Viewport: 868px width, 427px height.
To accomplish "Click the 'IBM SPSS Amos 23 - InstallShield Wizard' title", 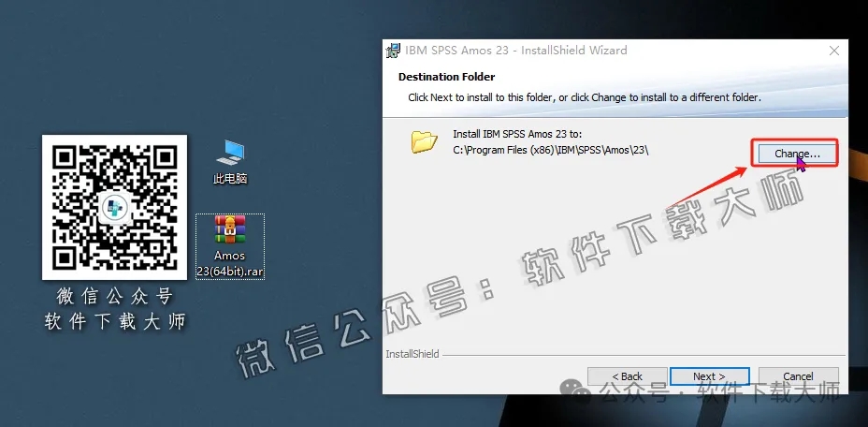I will tap(516, 51).
